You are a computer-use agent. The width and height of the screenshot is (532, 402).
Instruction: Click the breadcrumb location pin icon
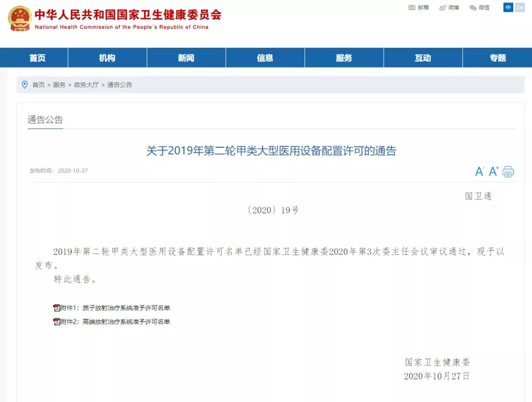[x=25, y=84]
